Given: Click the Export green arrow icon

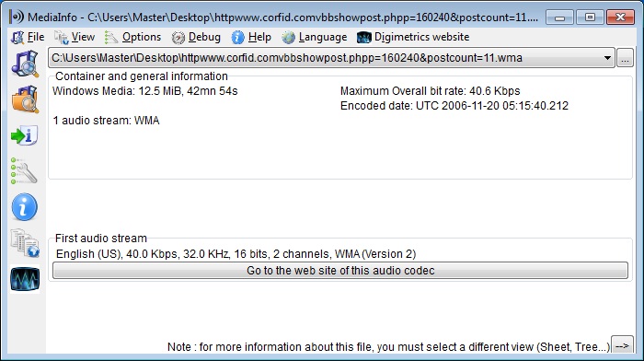Looking at the screenshot, I should (x=25, y=135).
